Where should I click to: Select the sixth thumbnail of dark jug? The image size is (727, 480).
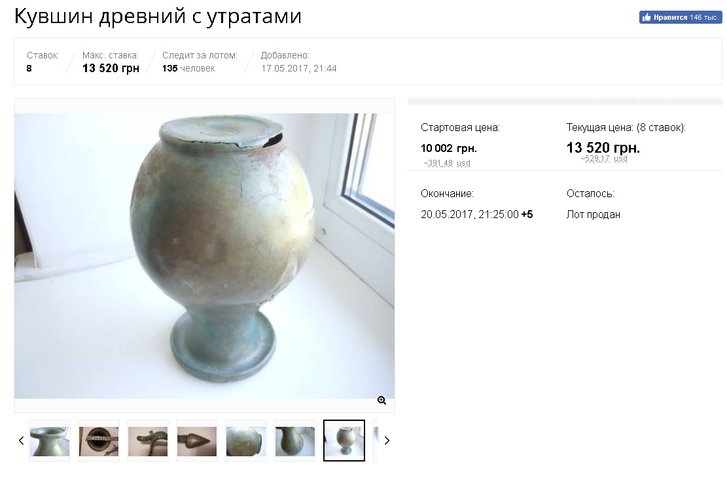click(x=295, y=441)
